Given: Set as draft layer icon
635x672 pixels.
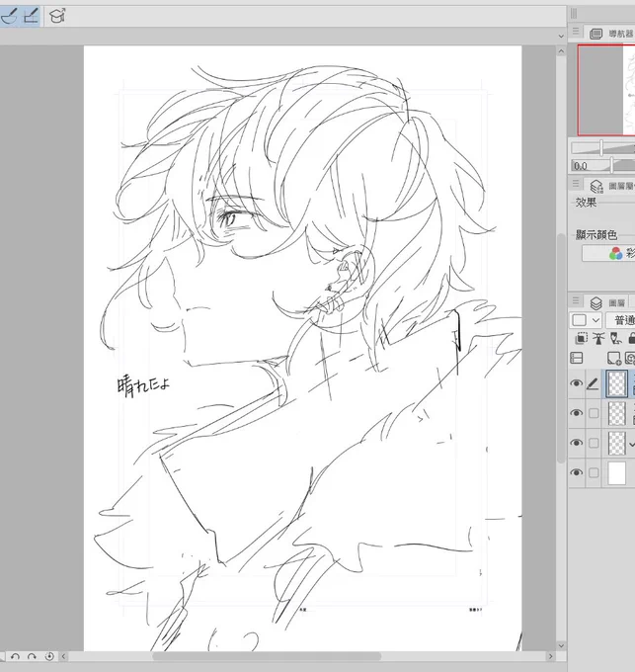Looking at the screenshot, I should [615, 339].
